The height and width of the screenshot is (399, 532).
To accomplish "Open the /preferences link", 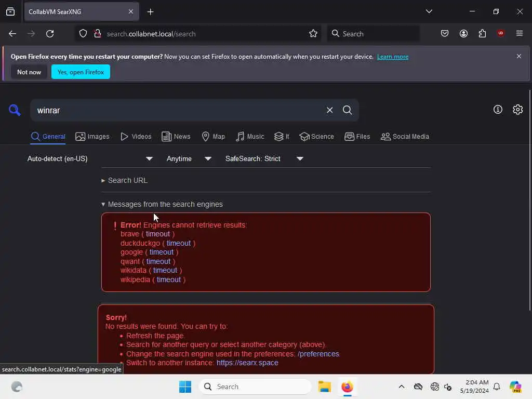I will [x=318, y=354].
